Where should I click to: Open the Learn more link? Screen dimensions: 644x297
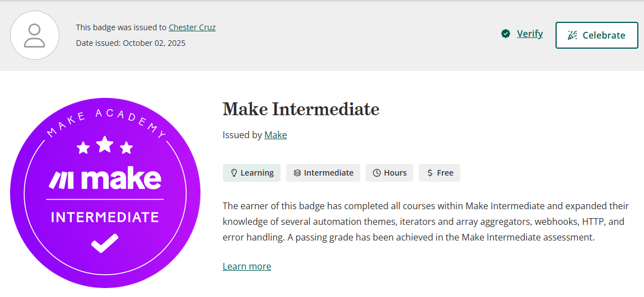pyautogui.click(x=247, y=266)
